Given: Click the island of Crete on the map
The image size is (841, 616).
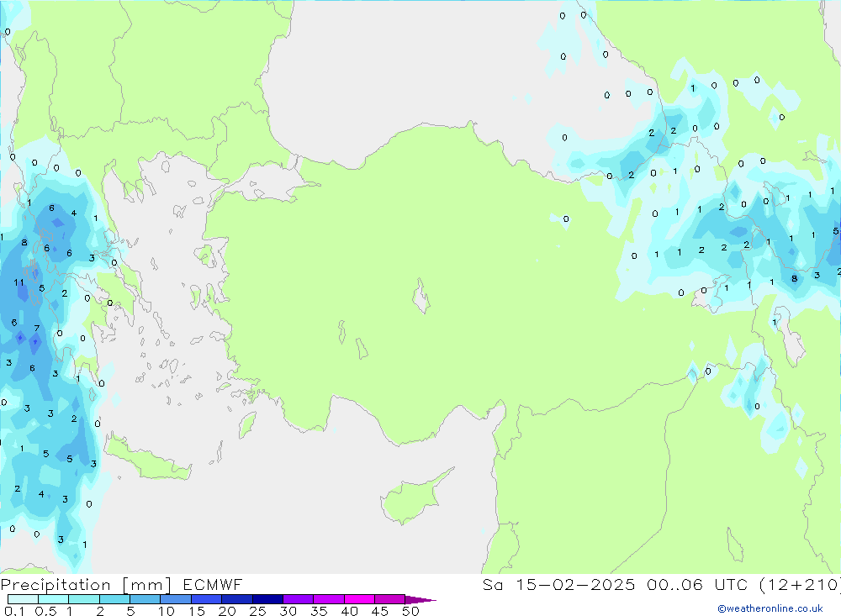Looking at the screenshot, I should 145,460.
